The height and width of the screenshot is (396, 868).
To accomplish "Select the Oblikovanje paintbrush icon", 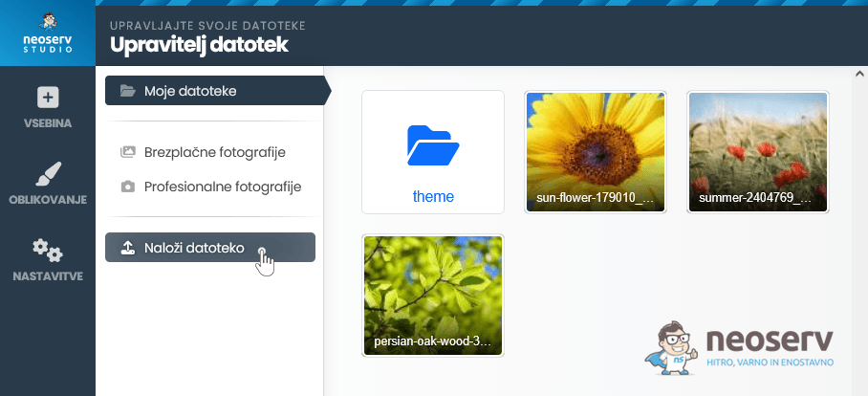I will (47, 174).
